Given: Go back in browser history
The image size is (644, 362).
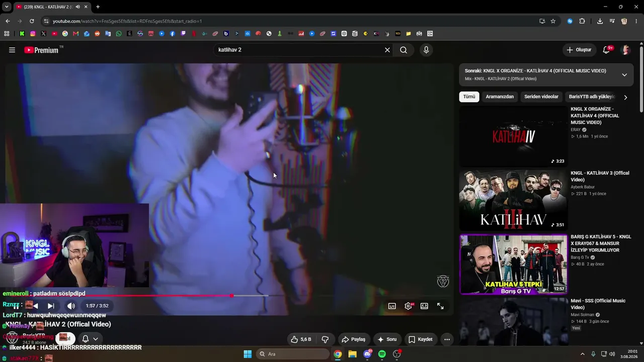Looking at the screenshot, I should pos(8,21).
